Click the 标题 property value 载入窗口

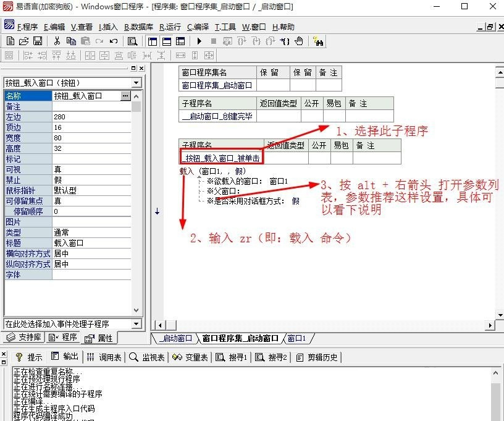91,243
